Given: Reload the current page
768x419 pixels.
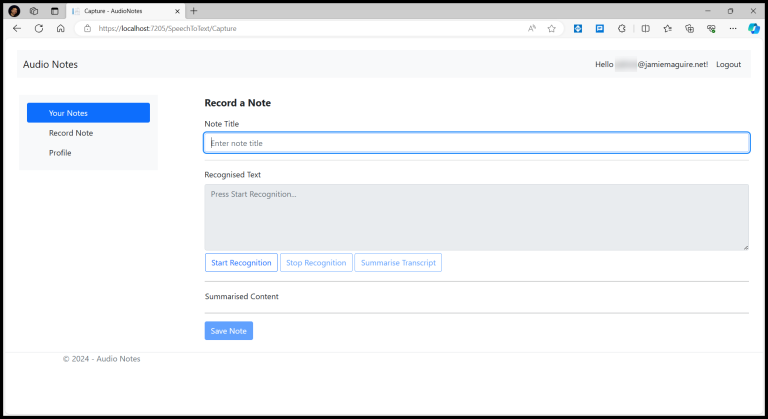Looking at the screenshot, I should pos(39,28).
